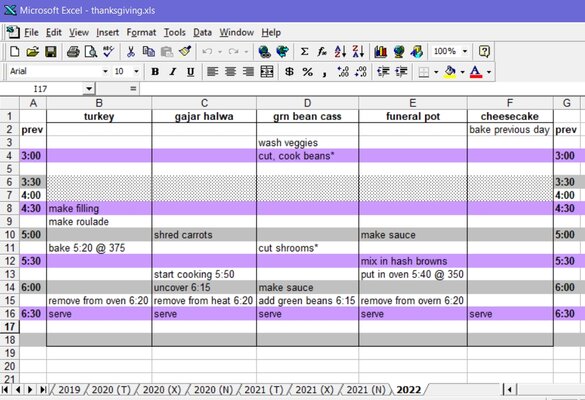Toggle Underline formatting

click(191, 72)
